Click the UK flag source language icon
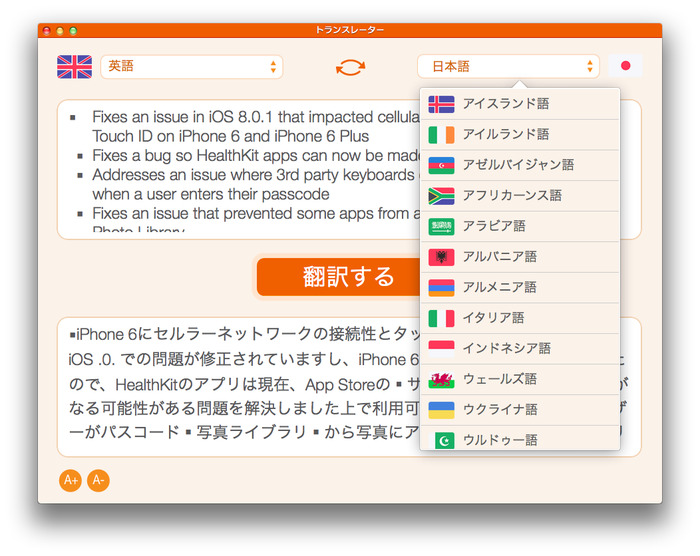 [75, 67]
